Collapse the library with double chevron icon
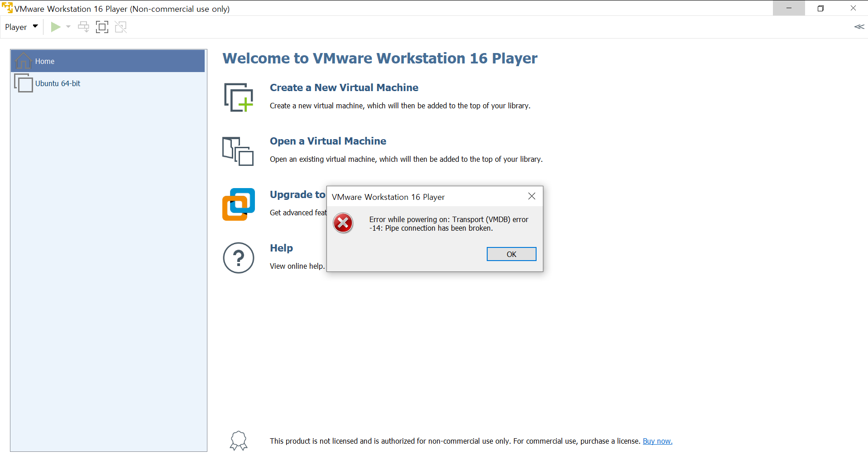 pyautogui.click(x=859, y=27)
